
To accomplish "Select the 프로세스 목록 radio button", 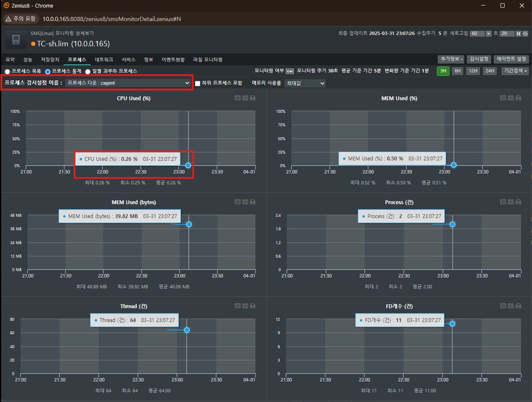I will coord(8,72).
